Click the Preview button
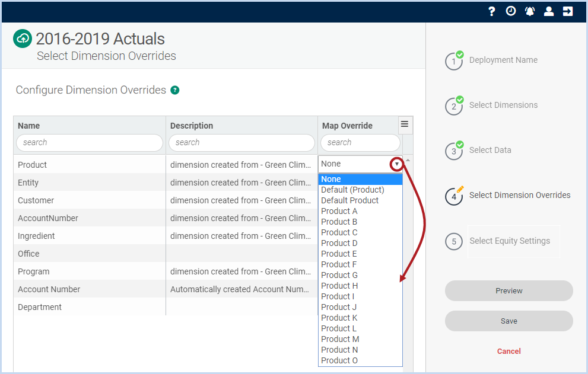The image size is (588, 374). (509, 291)
